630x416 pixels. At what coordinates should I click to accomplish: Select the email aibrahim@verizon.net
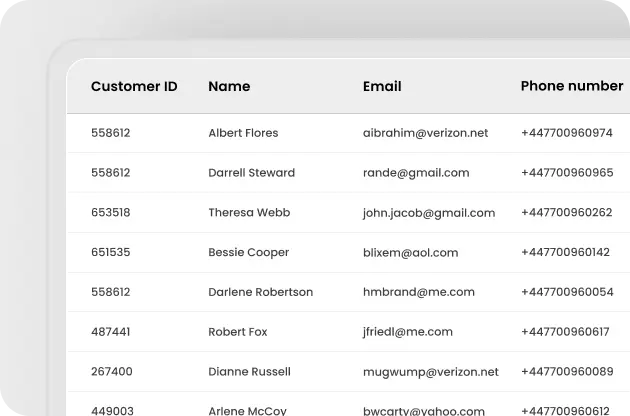(425, 133)
